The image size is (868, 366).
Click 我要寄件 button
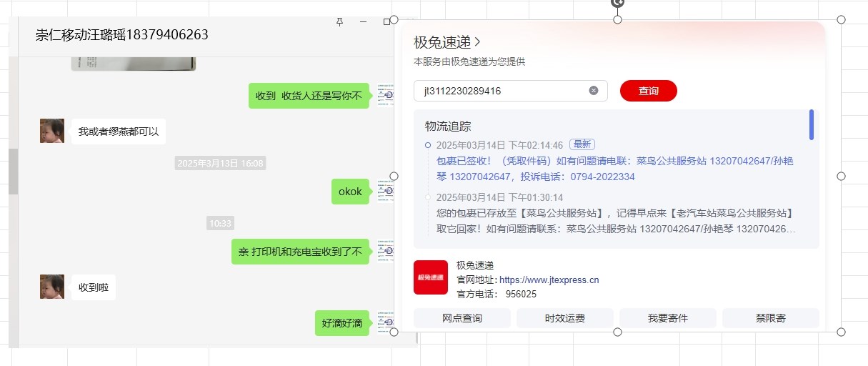pyautogui.click(x=668, y=318)
